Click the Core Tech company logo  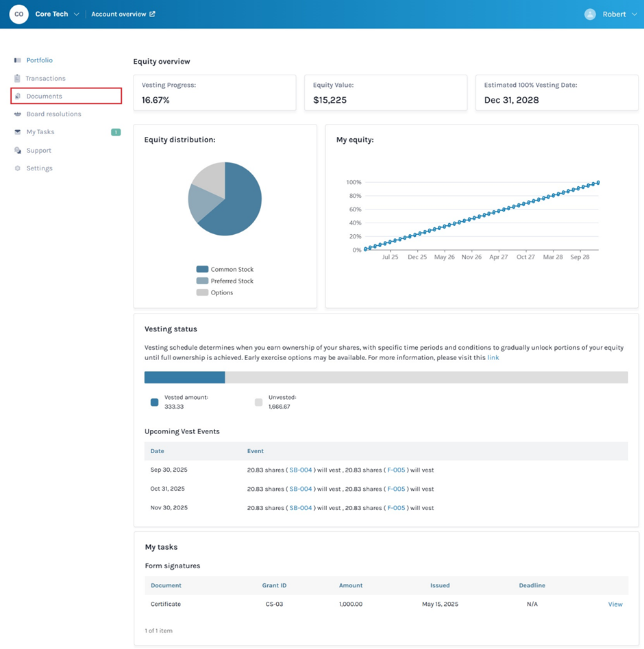point(19,14)
